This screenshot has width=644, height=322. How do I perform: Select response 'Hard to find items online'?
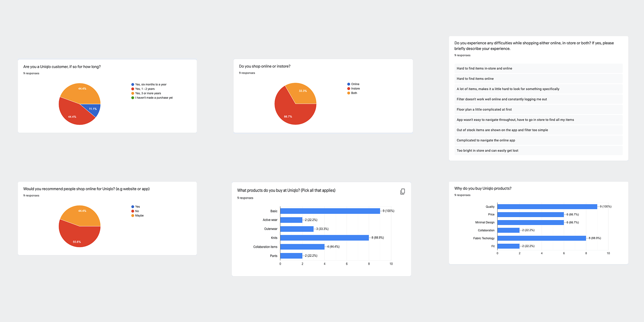[x=475, y=78]
